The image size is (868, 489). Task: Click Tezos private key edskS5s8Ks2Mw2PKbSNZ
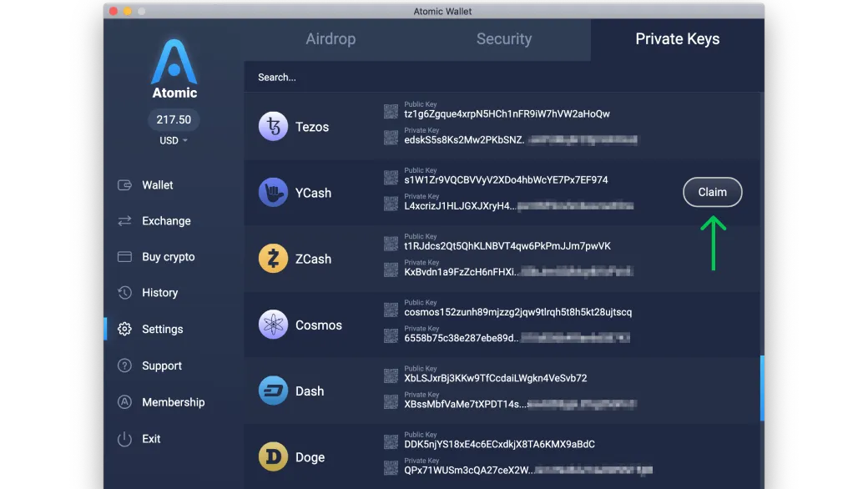(x=464, y=140)
